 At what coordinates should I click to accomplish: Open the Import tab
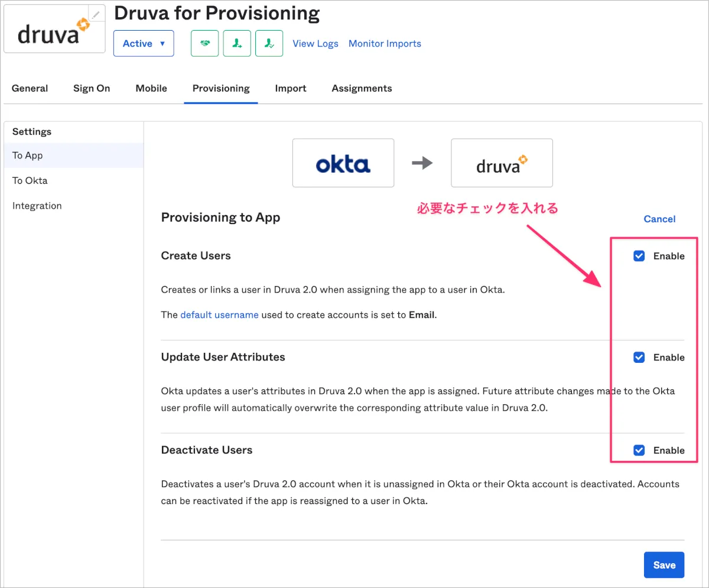(291, 89)
